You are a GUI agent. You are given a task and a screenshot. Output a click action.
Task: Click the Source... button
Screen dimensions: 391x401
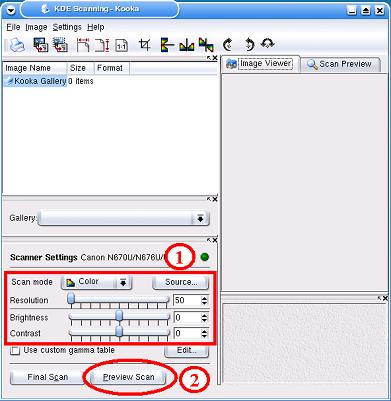click(181, 282)
